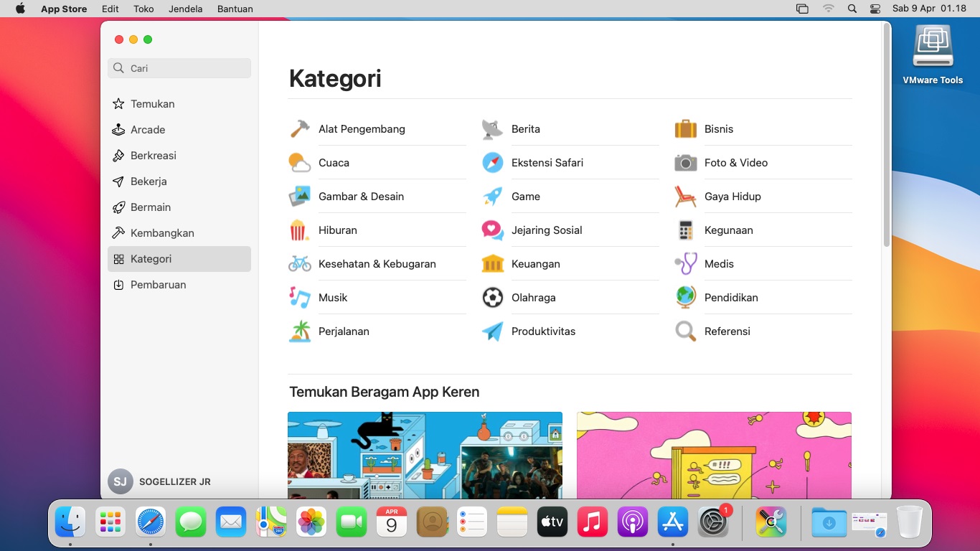This screenshot has width=980, height=551.
Task: Open Arcade in the sidebar
Action: coord(179,130)
